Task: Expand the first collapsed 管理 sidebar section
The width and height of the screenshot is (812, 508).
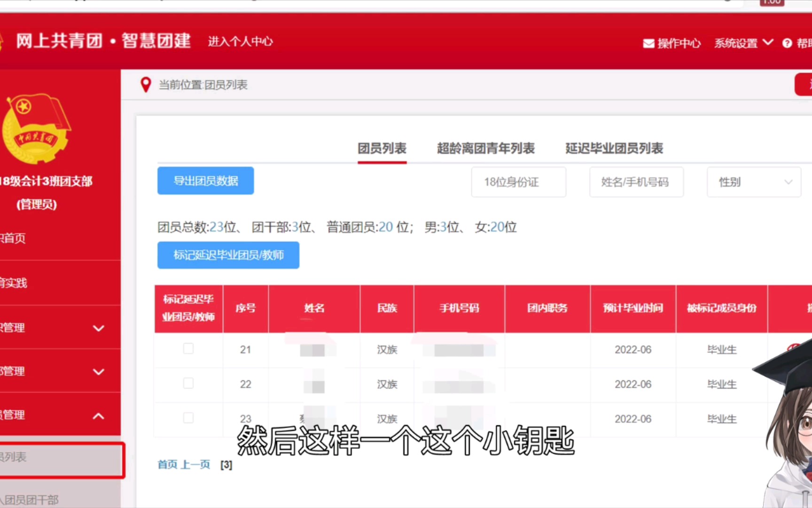Action: (x=60, y=328)
